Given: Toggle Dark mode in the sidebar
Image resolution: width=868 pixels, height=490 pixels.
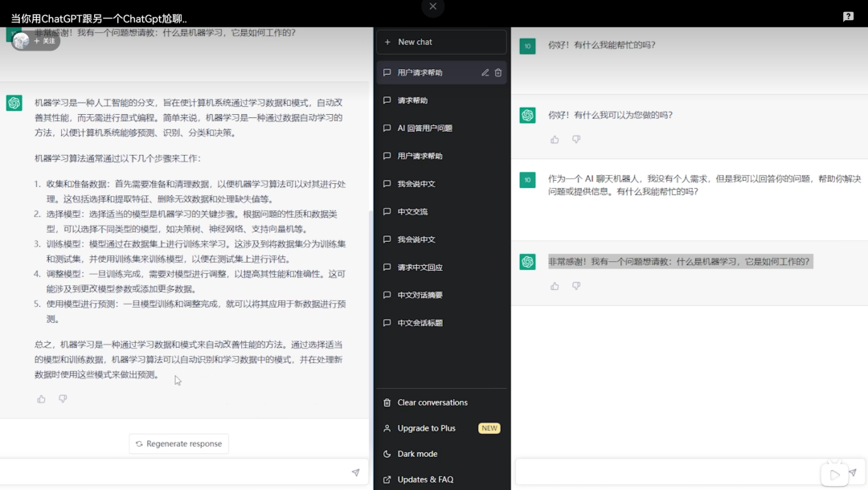Looking at the screenshot, I should point(419,454).
